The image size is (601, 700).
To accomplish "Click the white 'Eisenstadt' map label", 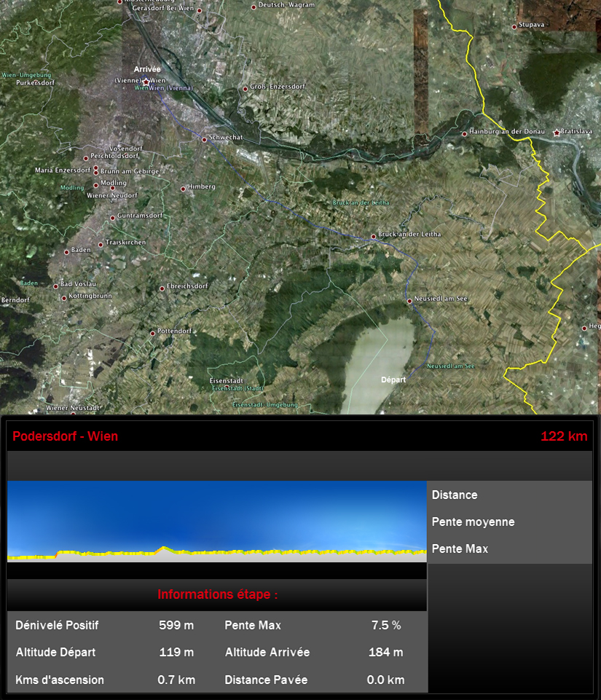I will click(x=227, y=381).
